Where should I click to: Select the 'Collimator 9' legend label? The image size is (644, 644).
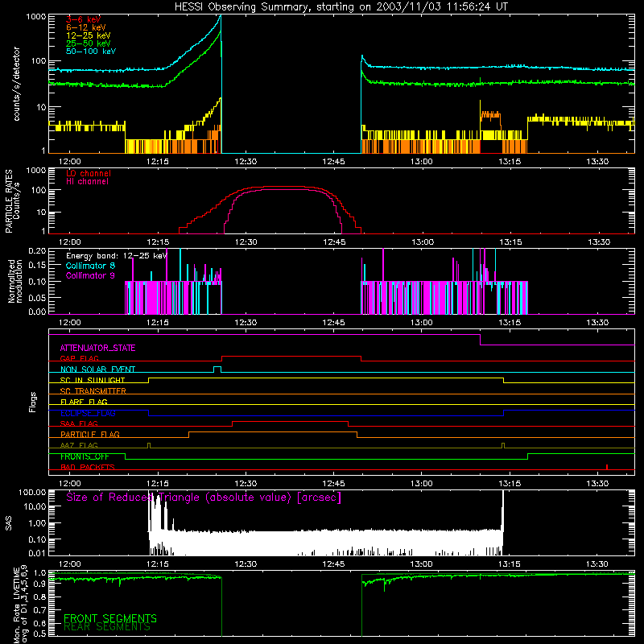coord(90,275)
